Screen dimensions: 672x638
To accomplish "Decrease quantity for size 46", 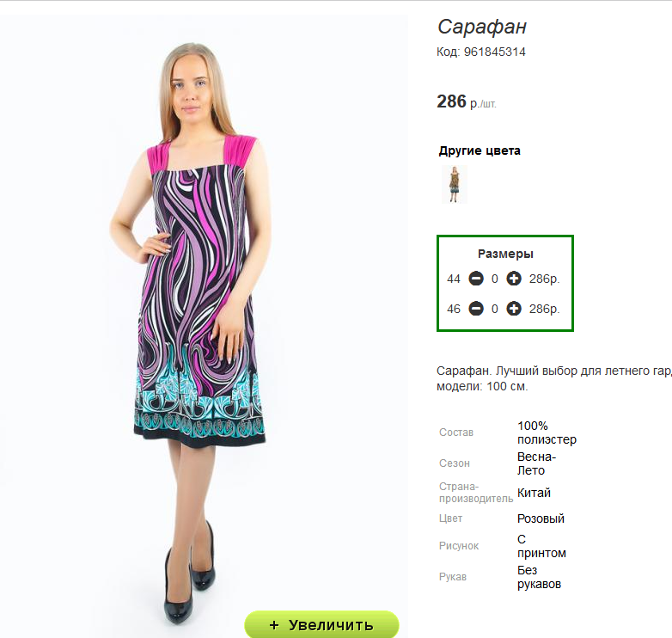I will pyautogui.click(x=476, y=309).
